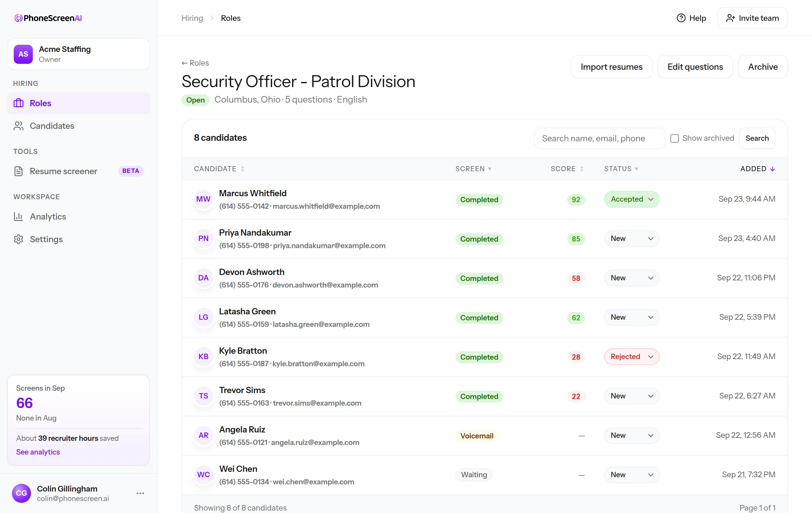Viewport: 812px width, 513px height.
Task: Click the Hiring breadcrumb
Action: pyautogui.click(x=192, y=18)
